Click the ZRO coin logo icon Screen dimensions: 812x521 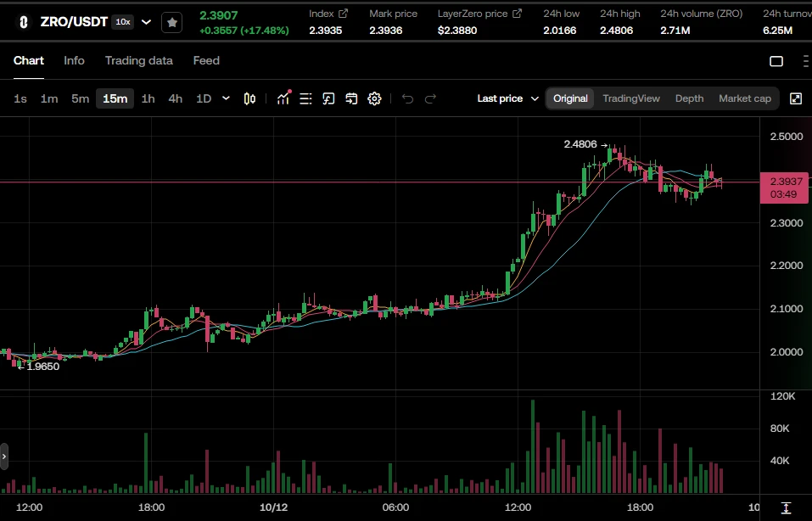click(x=23, y=22)
